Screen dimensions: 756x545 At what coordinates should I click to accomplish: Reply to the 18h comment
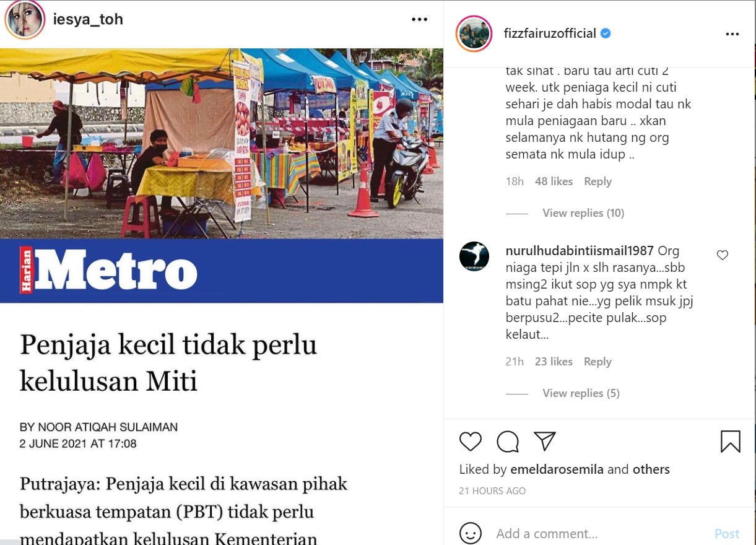[597, 181]
